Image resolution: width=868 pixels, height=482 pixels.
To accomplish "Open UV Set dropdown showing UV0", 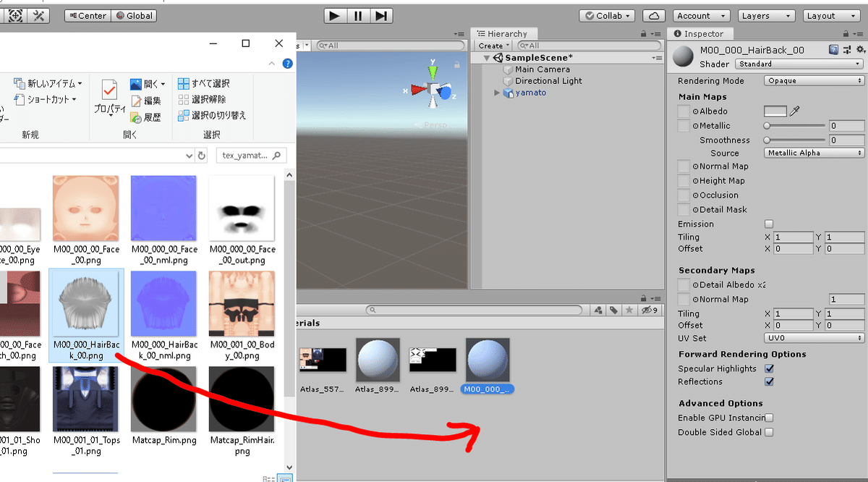I will (x=814, y=338).
